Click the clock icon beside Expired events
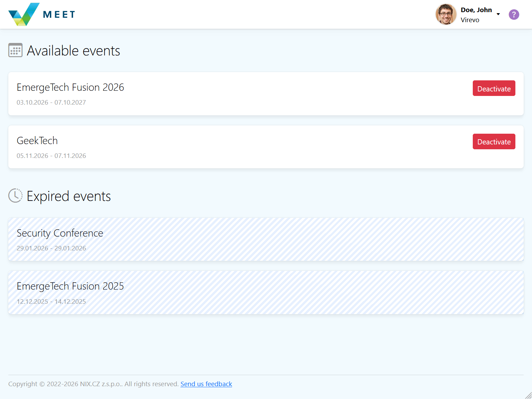 (15, 196)
